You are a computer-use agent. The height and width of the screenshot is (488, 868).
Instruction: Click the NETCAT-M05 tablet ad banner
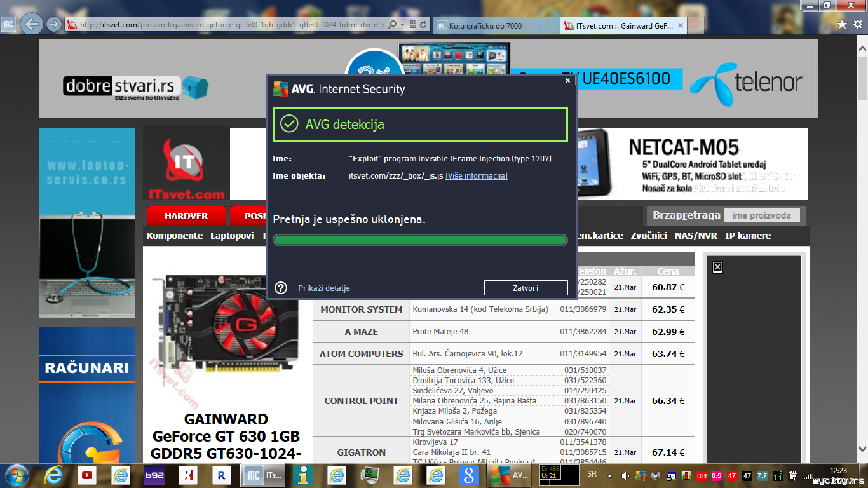(x=693, y=164)
